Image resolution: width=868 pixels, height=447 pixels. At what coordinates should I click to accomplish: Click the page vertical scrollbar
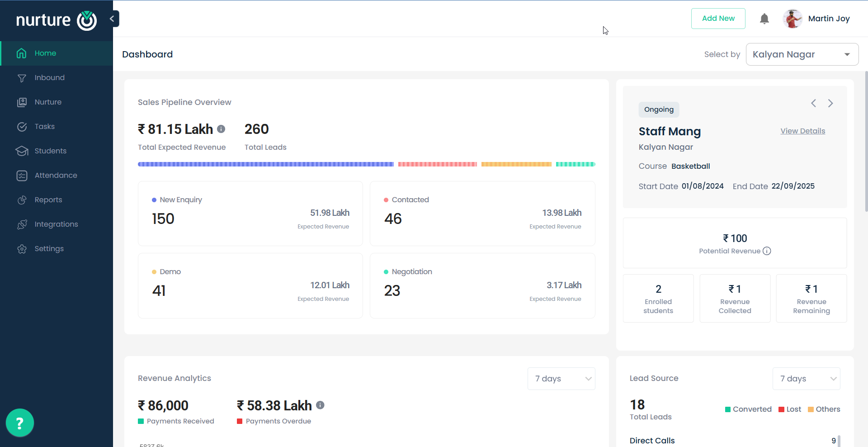pyautogui.click(x=866, y=140)
